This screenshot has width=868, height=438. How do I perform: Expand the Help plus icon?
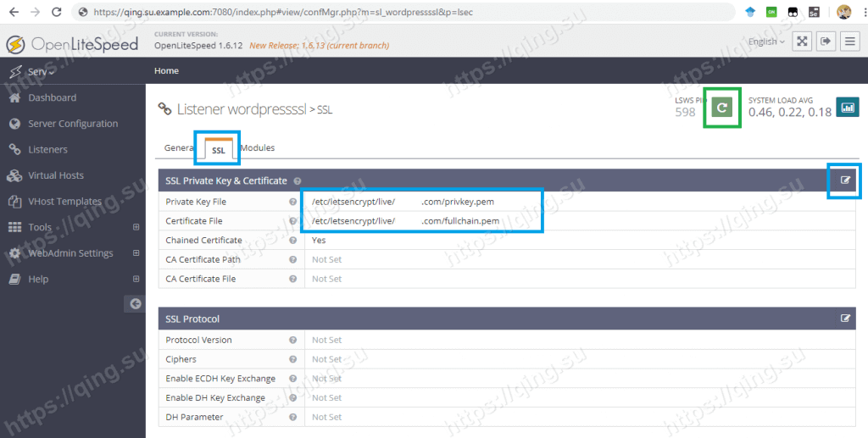[136, 280]
